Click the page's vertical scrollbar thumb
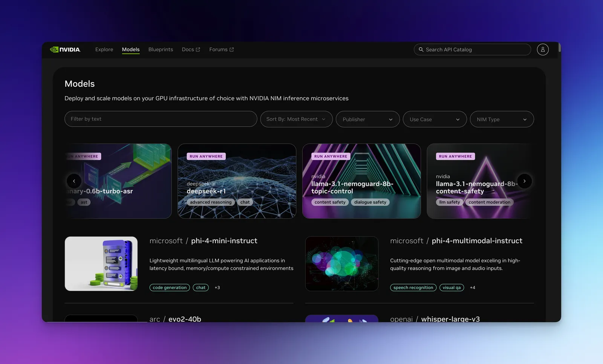 (x=560, y=48)
